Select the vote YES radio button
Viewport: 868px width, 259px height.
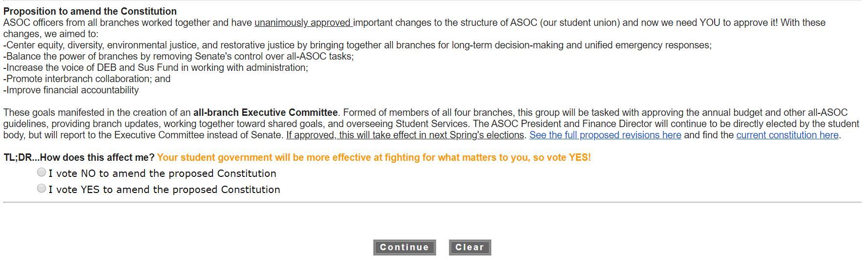click(42, 189)
